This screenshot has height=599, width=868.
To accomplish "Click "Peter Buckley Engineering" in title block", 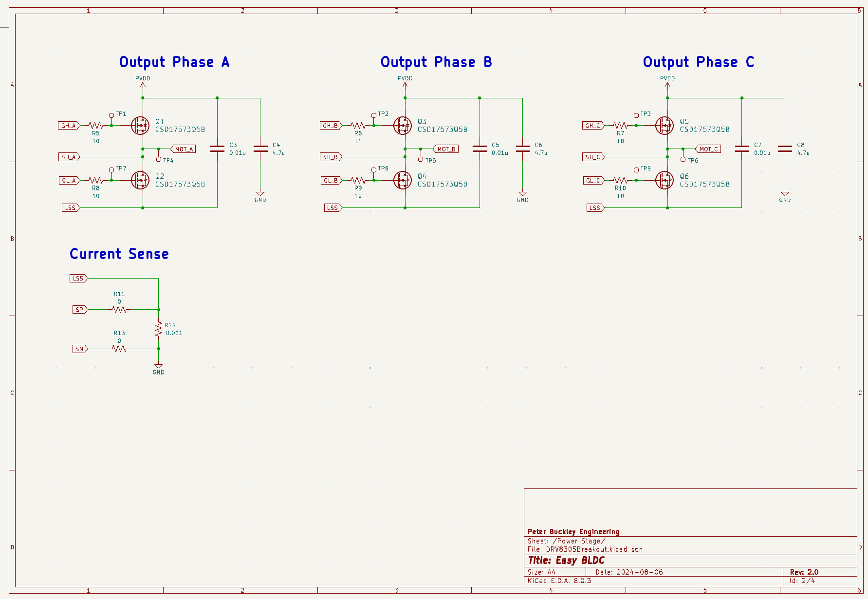I will point(573,532).
